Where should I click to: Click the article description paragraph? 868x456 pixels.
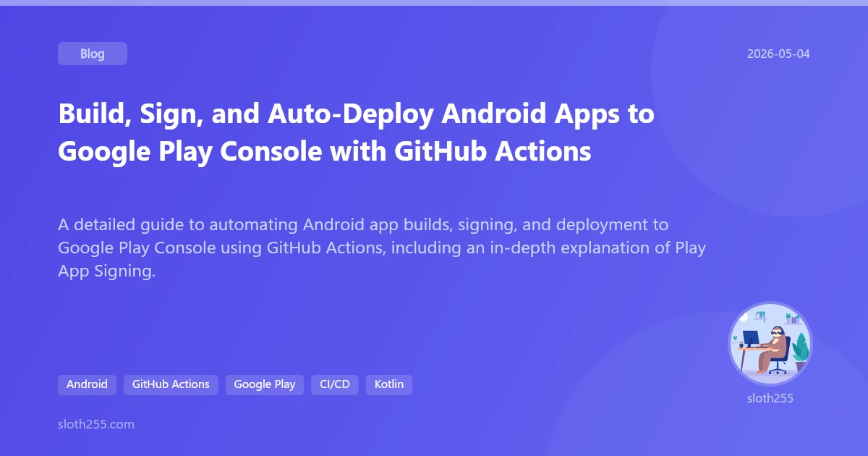[382, 249]
